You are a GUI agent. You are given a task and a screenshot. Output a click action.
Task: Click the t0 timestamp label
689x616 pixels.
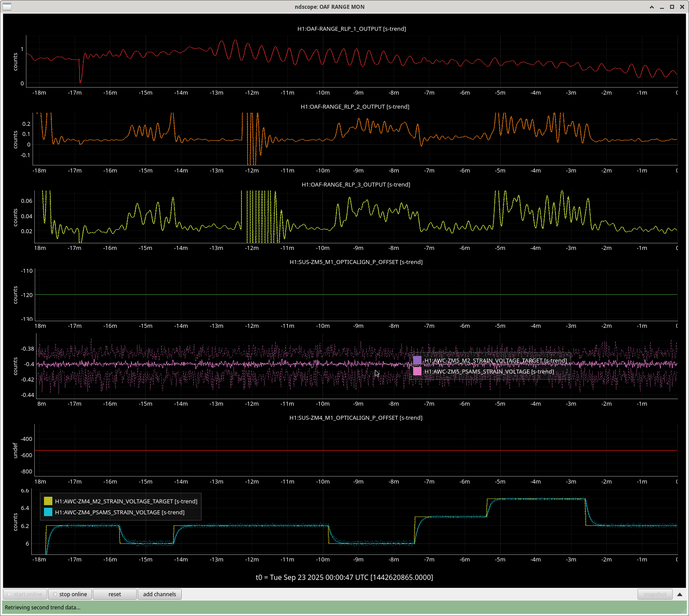click(x=344, y=577)
